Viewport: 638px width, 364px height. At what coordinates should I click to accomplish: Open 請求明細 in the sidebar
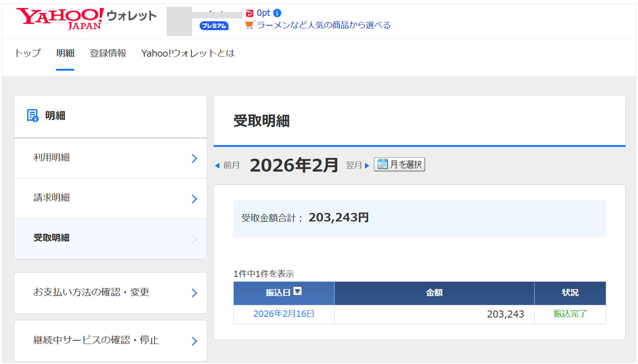[110, 198]
